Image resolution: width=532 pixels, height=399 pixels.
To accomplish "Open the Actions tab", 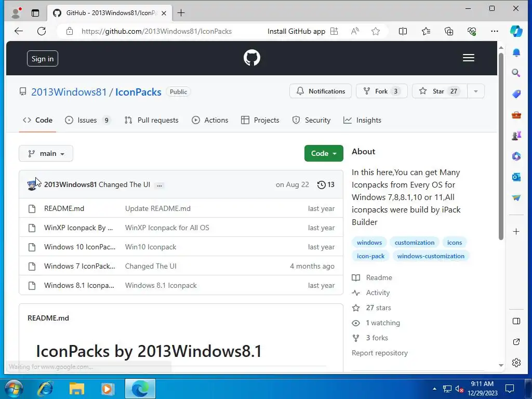I will 210,120.
